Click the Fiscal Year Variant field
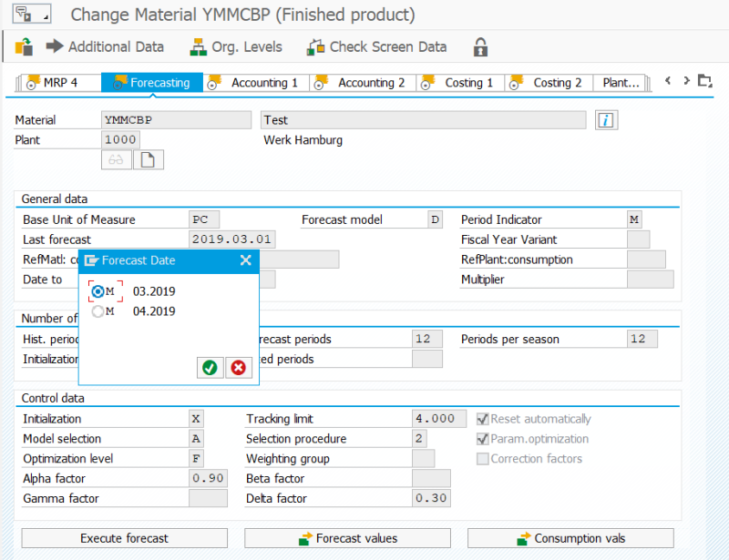The image size is (729, 560). 639,239
